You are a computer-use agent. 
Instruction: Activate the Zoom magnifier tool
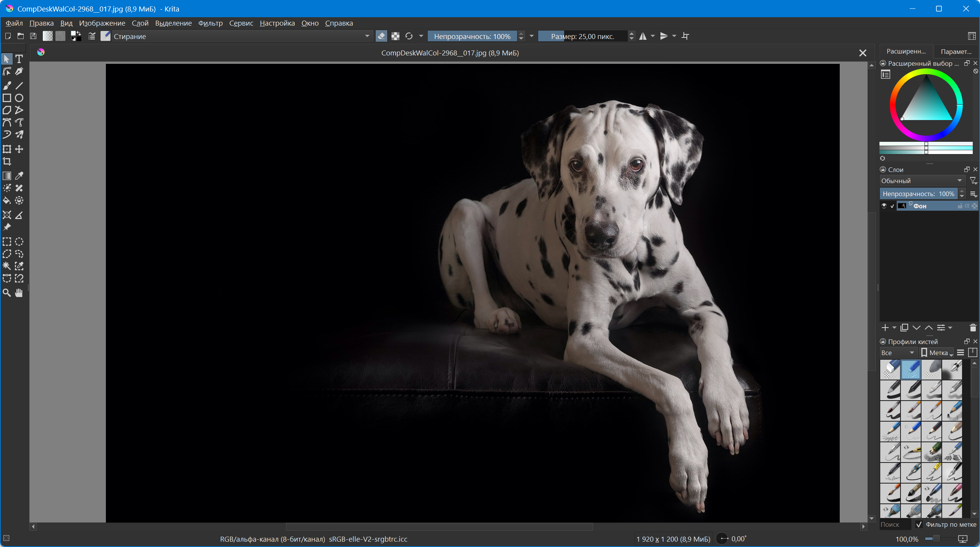(7, 293)
